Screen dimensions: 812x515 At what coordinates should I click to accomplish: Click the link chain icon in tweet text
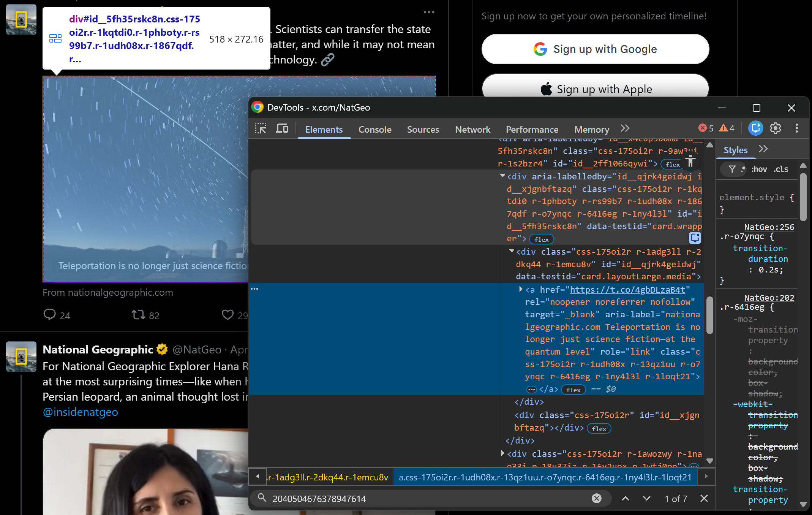[327, 60]
